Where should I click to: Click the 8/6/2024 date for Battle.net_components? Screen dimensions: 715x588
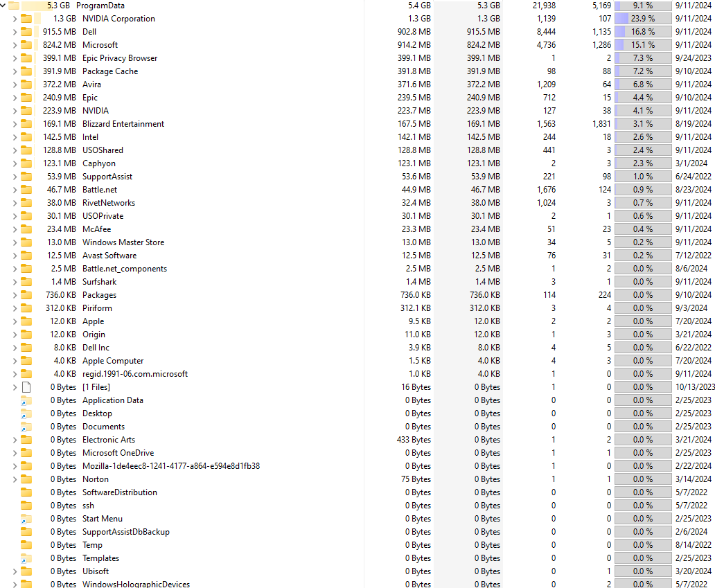point(691,269)
